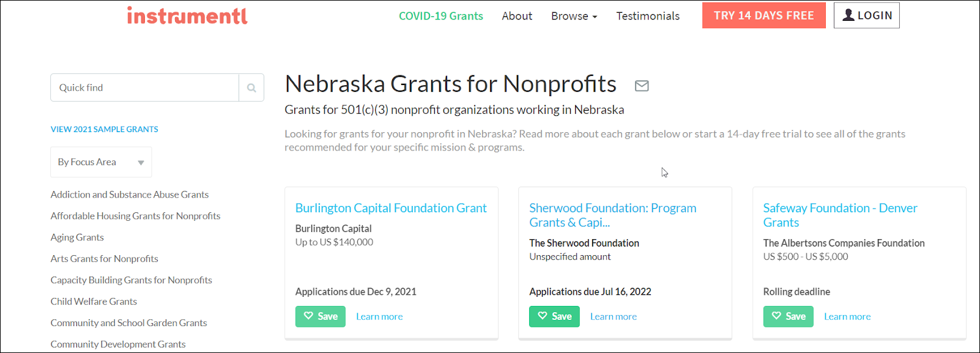Click the heart icon on Sherwood Foundation's Save button
The width and height of the screenshot is (980, 353).
[542, 316]
